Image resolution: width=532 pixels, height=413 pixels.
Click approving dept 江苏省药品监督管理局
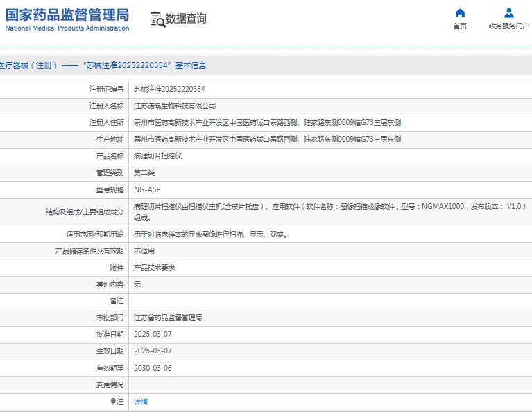click(x=168, y=318)
